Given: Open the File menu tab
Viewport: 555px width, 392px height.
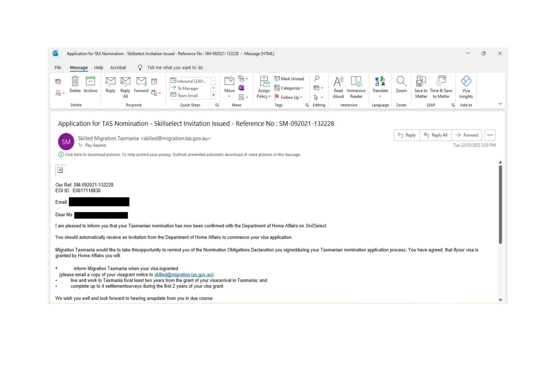Looking at the screenshot, I should [x=58, y=68].
